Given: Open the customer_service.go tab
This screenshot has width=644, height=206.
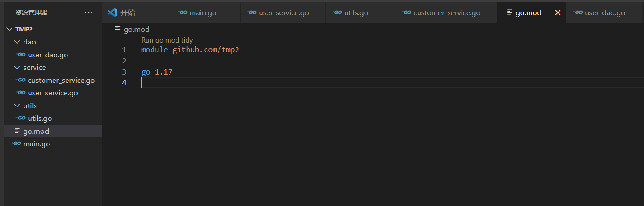Looking at the screenshot, I should tap(446, 12).
